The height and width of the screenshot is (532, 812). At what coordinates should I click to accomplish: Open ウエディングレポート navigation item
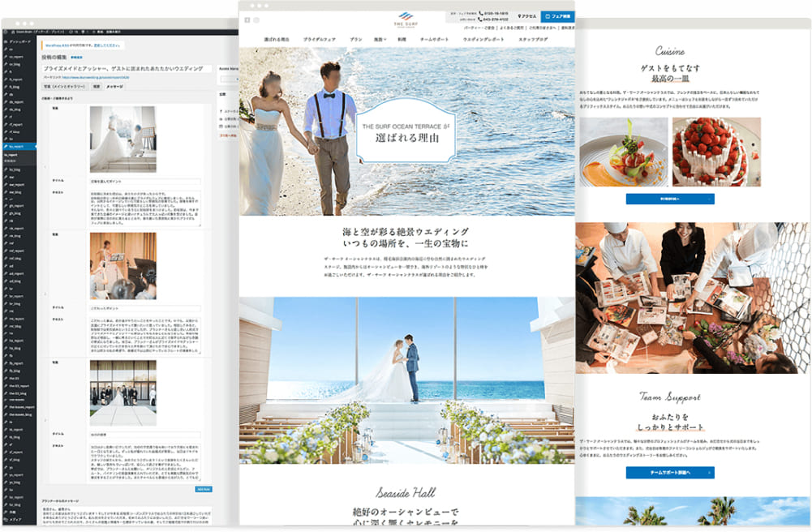point(483,39)
